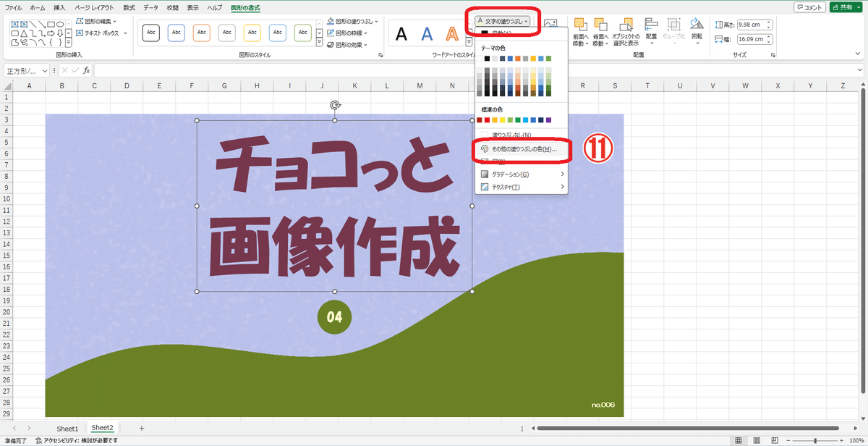The width and height of the screenshot is (868, 446).
Task: Click 前面へ移動 (Bring Forward) icon
Action: [x=579, y=25]
